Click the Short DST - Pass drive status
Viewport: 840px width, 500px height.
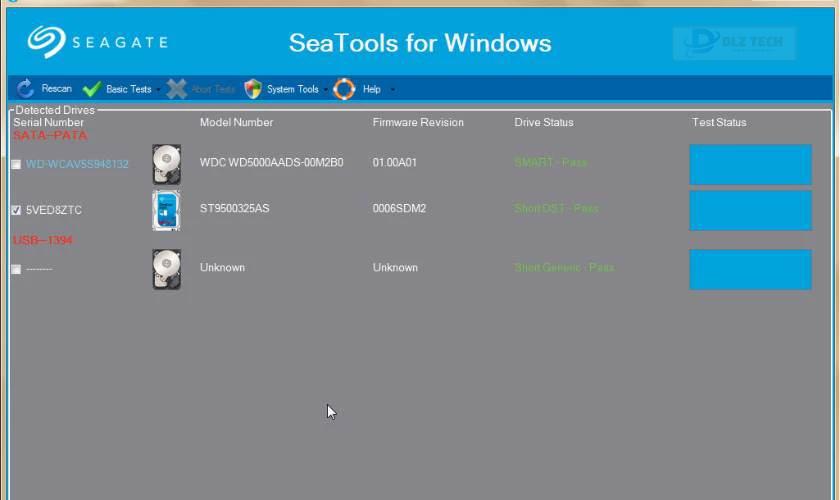[x=556, y=208]
